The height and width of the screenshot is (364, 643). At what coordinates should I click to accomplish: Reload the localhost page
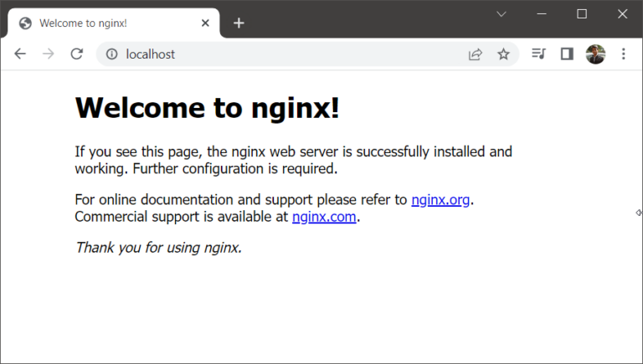[76, 54]
